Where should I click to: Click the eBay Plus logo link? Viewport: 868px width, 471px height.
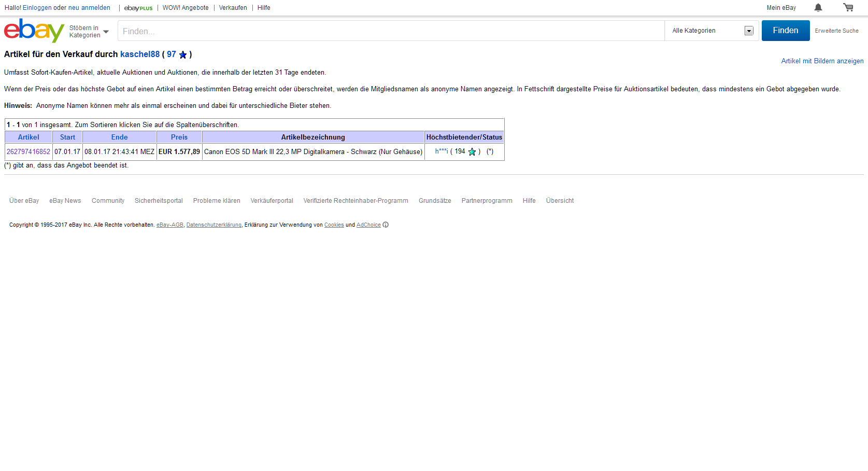click(138, 8)
